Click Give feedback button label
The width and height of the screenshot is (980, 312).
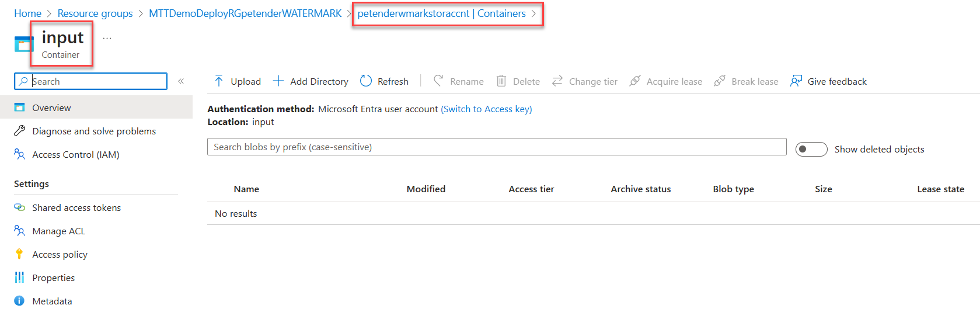pyautogui.click(x=837, y=81)
